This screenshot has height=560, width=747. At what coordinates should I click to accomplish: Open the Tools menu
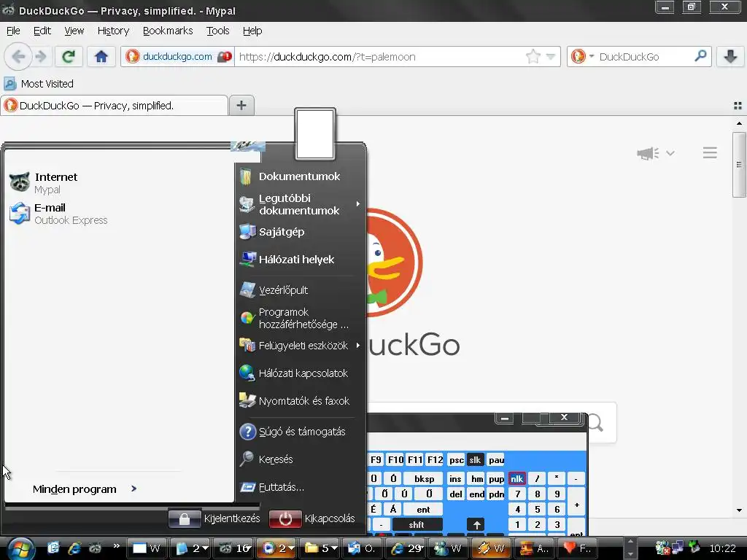pyautogui.click(x=217, y=31)
